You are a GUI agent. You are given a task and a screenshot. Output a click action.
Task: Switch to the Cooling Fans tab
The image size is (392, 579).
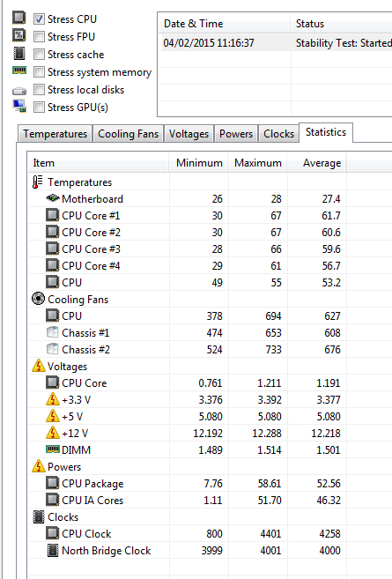[x=128, y=134]
